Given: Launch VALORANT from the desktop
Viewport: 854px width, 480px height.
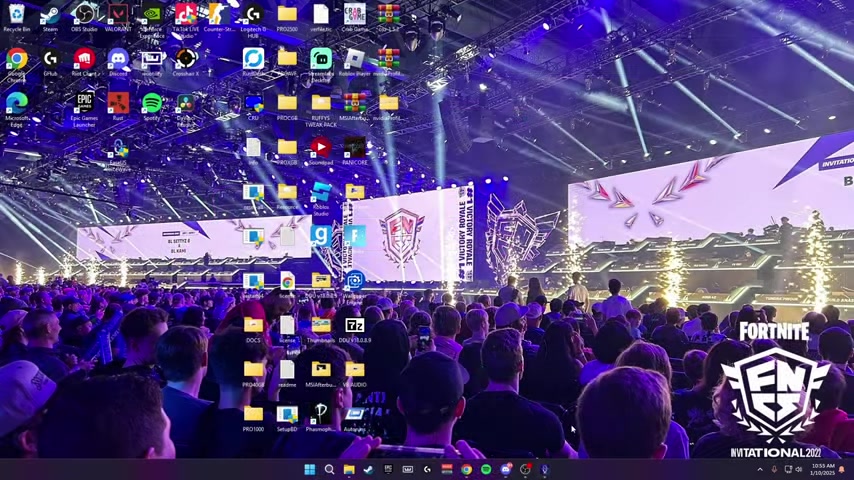Looking at the screenshot, I should (118, 14).
